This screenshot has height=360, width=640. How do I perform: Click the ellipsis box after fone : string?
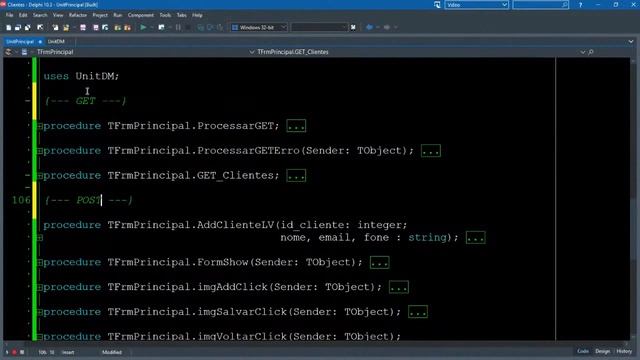point(476,238)
